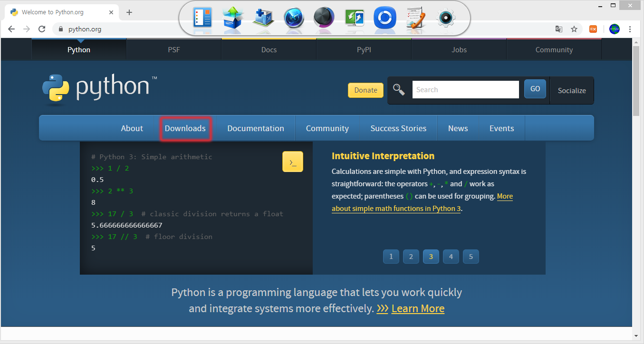Focus the Search input field
Image resolution: width=644 pixels, height=344 pixels.
coord(465,89)
